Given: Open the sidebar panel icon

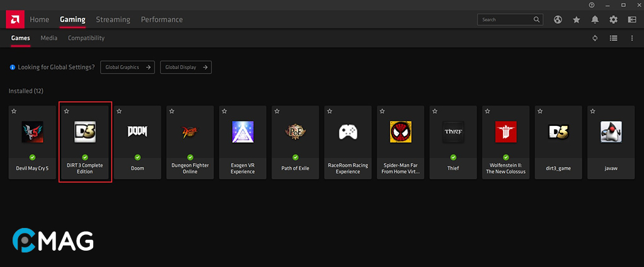Looking at the screenshot, I should 631,20.
